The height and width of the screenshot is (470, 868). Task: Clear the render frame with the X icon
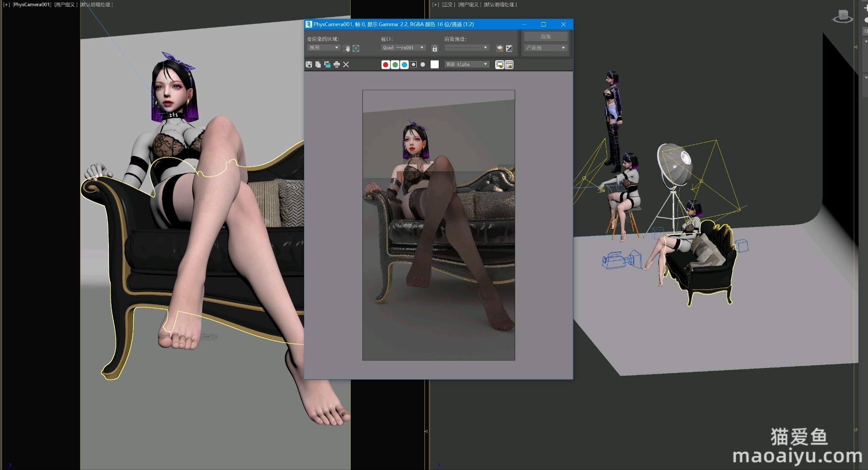coord(346,64)
